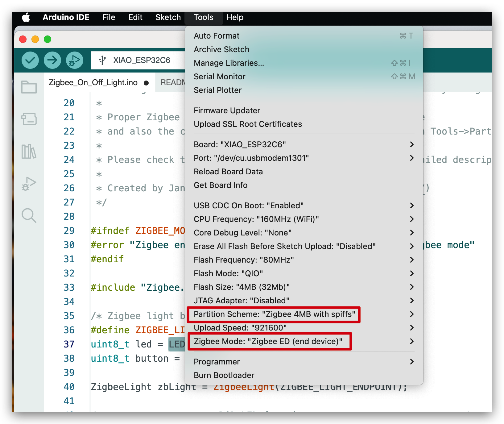Expand Zigbee Mode: "Zigbee ED (end device)" submenu

(x=304, y=341)
